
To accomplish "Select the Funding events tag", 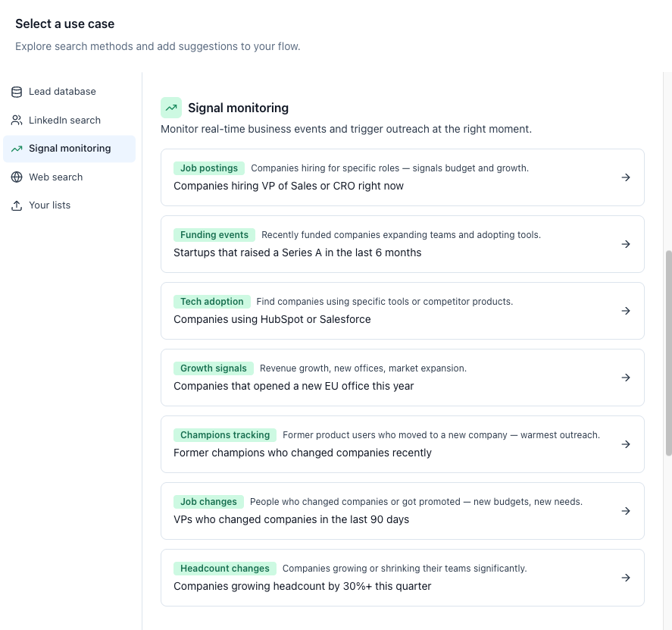I will [214, 235].
